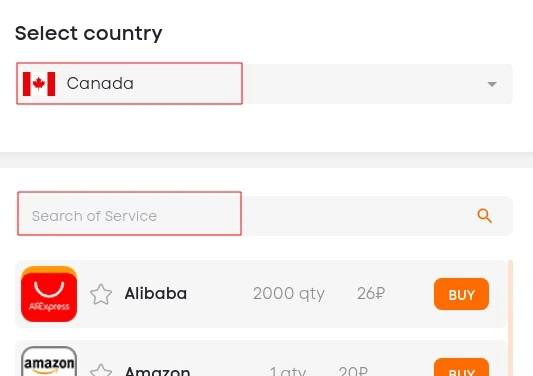
Task: Click the Select country heading
Action: tap(89, 33)
